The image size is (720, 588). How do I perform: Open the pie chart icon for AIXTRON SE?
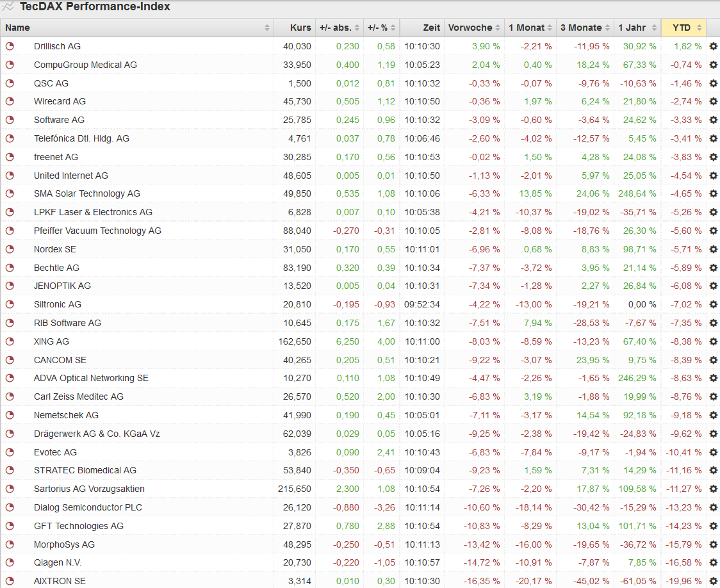tap(10, 581)
